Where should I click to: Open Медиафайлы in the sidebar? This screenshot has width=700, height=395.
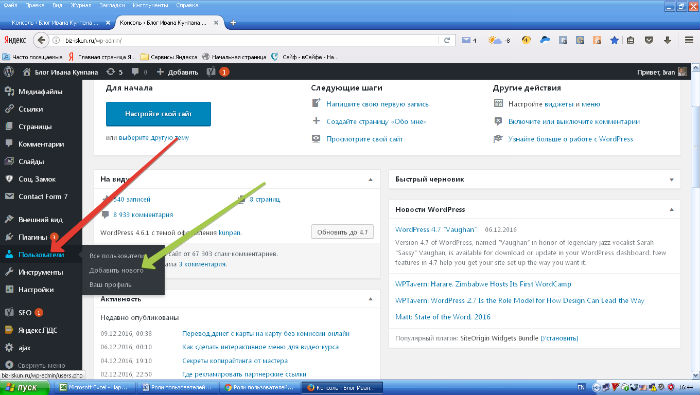click(41, 91)
